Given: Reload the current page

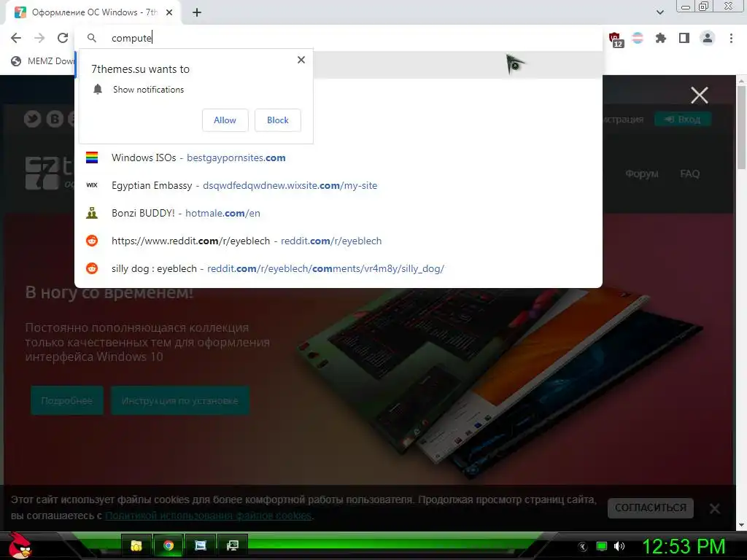Looking at the screenshot, I should 63,38.
